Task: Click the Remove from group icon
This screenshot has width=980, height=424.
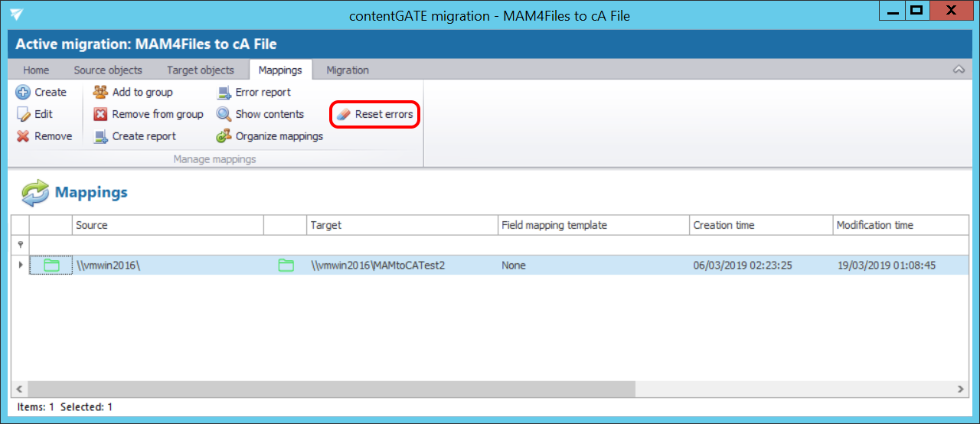Action: pos(100,114)
